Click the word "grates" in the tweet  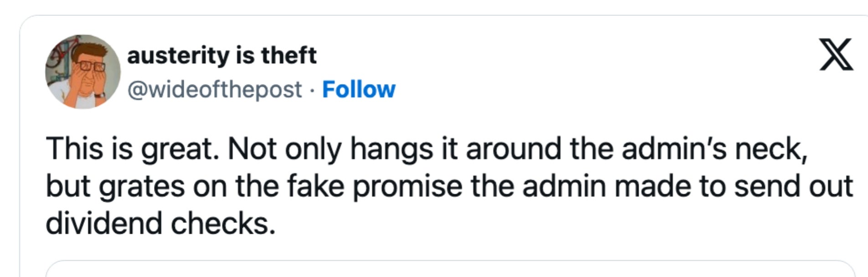[142, 186]
